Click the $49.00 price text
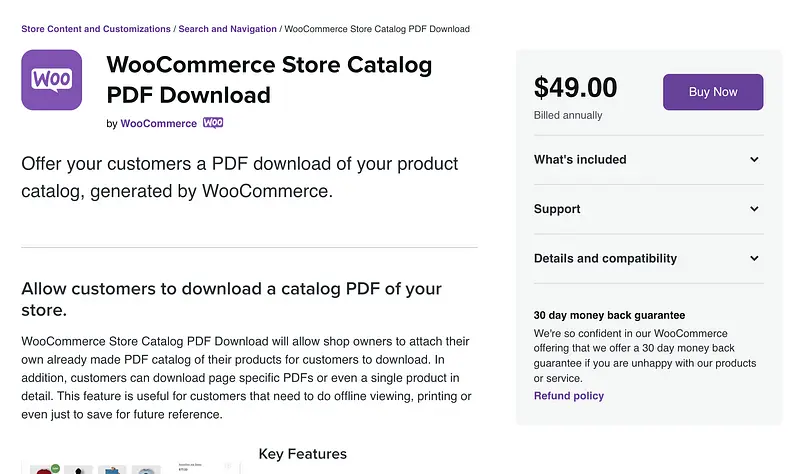This screenshot has width=800, height=474. [x=575, y=88]
